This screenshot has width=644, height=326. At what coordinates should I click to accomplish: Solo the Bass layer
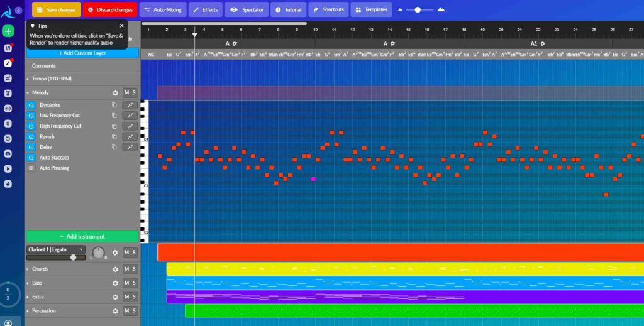[134, 283]
